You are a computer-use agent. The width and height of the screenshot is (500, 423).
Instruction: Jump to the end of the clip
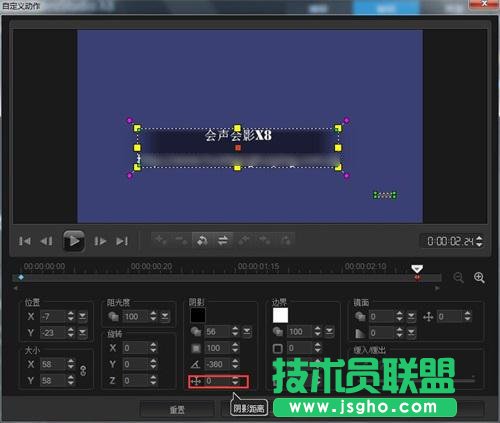pyautogui.click(x=122, y=241)
